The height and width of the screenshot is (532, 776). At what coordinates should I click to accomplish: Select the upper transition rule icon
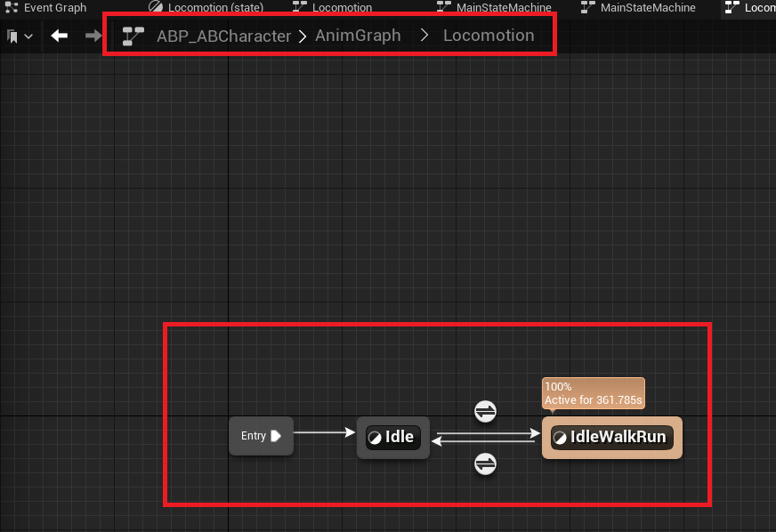[x=485, y=411]
